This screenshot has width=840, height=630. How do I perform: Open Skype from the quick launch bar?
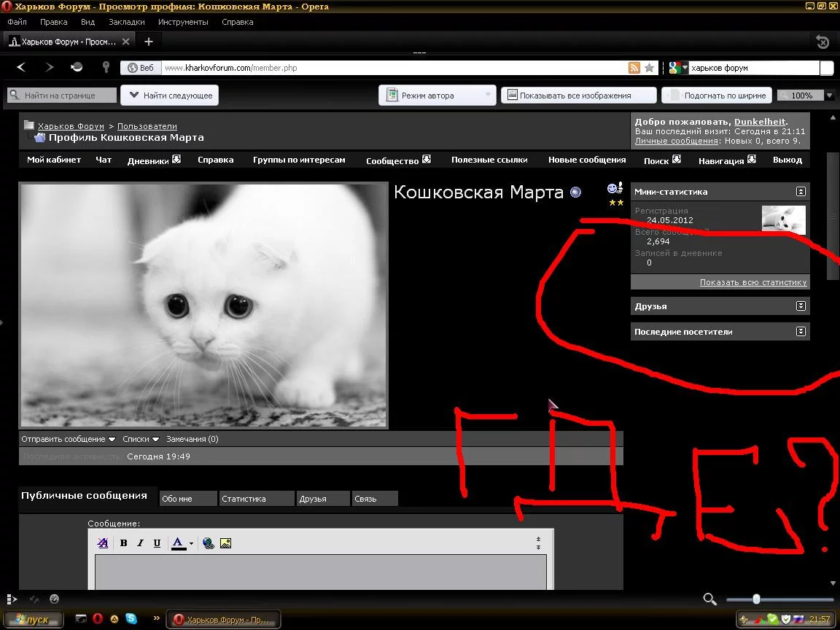tap(131, 619)
